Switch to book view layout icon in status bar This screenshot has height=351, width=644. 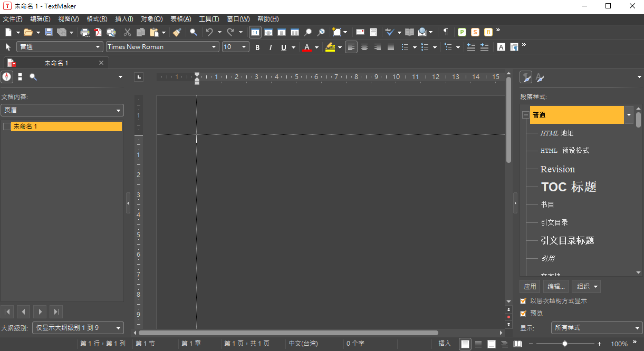click(x=517, y=344)
